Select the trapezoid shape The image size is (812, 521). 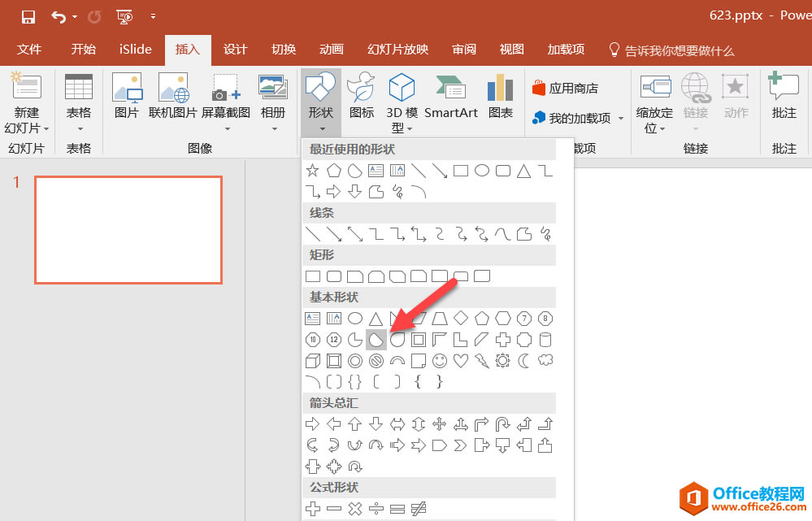click(x=440, y=318)
